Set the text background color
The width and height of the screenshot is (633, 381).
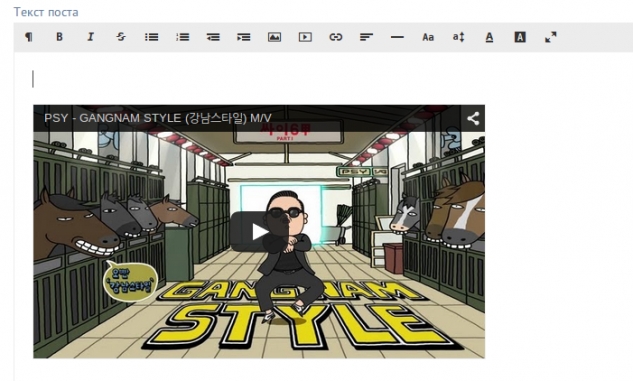click(520, 37)
